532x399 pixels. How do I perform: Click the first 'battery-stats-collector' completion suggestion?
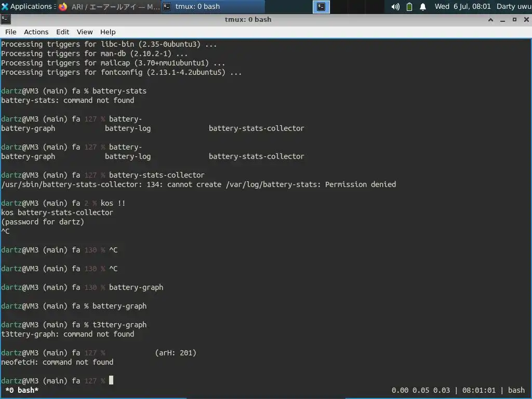click(257, 129)
